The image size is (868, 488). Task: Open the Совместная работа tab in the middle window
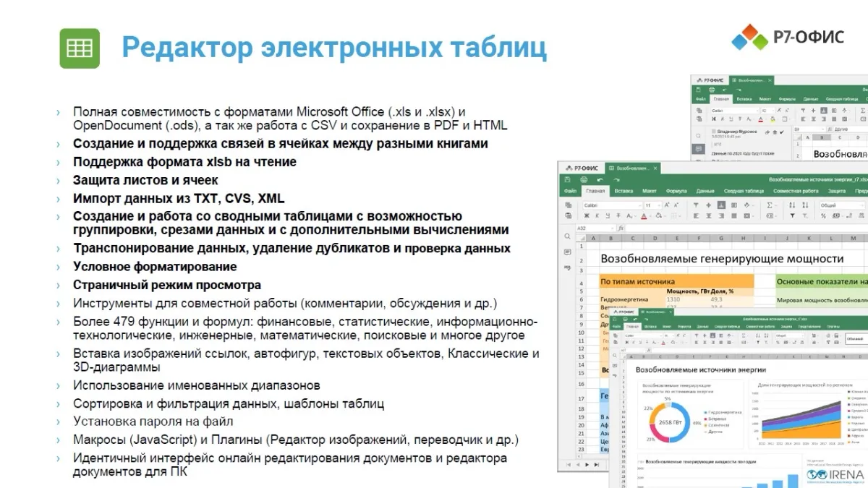pos(796,192)
